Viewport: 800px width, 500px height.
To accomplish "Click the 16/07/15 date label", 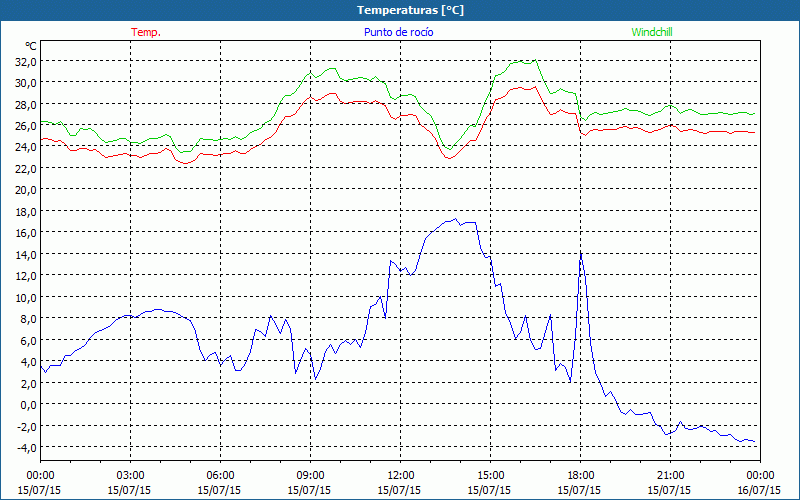I will pyautogui.click(x=760, y=490).
